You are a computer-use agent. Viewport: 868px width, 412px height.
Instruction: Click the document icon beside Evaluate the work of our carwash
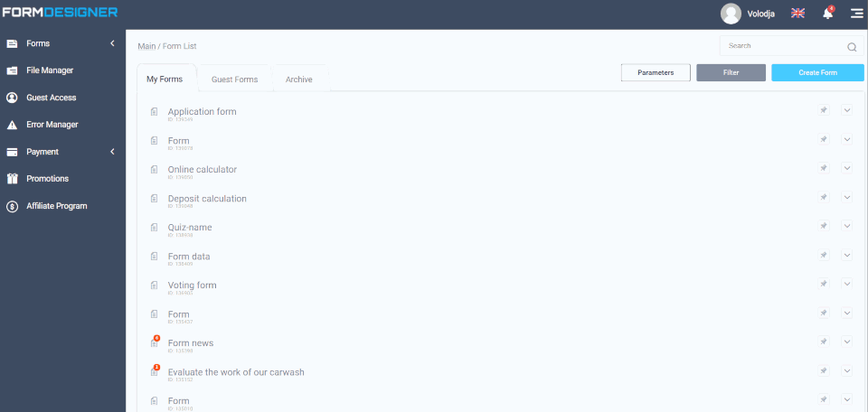(155, 372)
